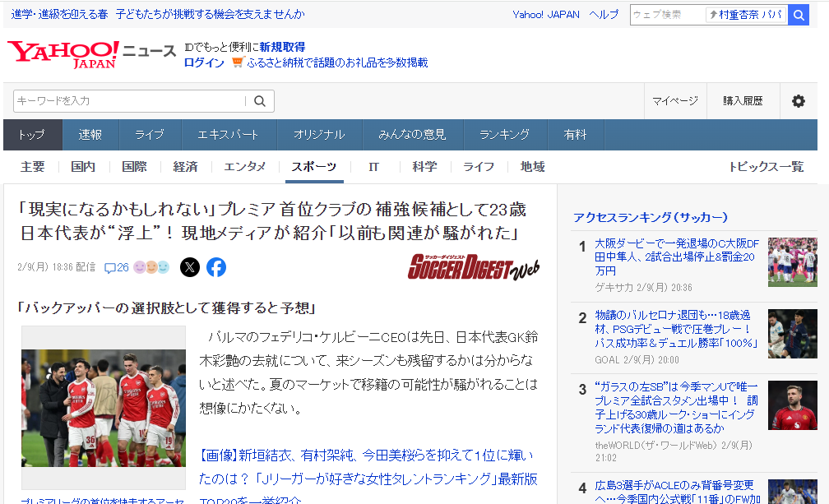Open the エンタメ category tab
829x504 pixels.
(244, 166)
